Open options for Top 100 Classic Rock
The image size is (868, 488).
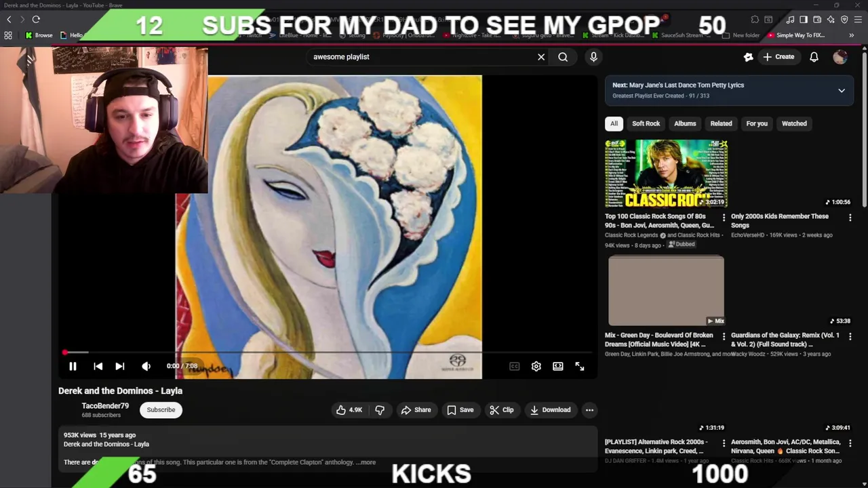724,218
